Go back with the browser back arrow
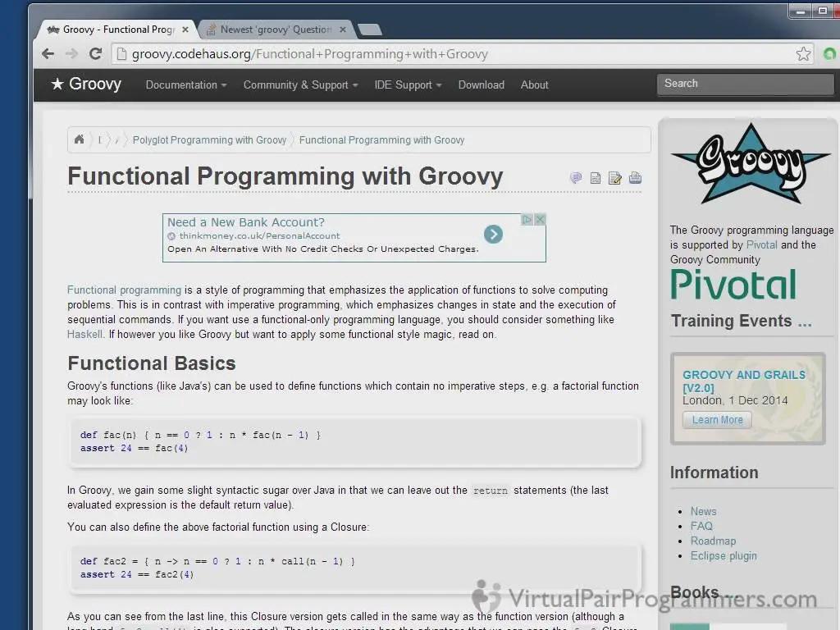This screenshot has width=840, height=630. click(48, 53)
